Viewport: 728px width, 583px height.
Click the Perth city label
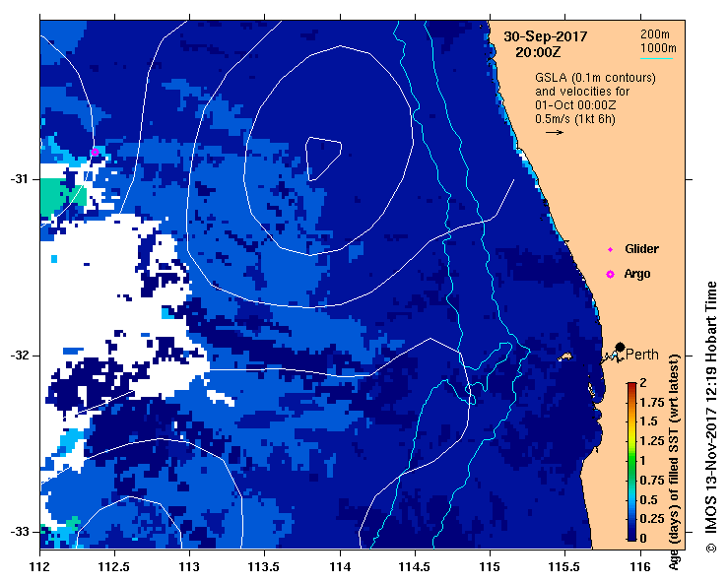click(x=641, y=355)
